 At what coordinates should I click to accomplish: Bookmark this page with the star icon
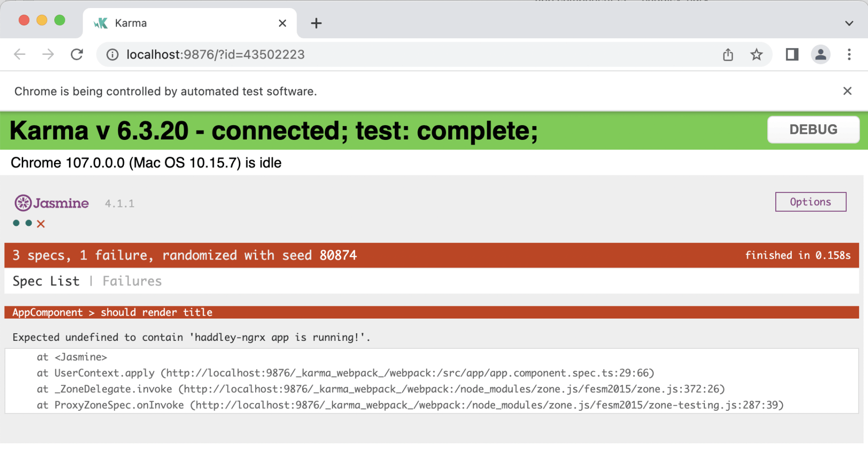pyautogui.click(x=756, y=55)
